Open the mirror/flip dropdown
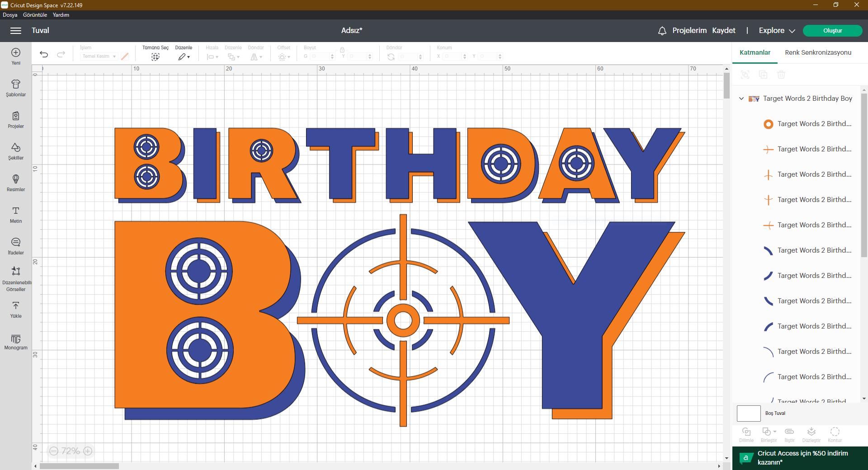The image size is (868, 470). [256, 56]
